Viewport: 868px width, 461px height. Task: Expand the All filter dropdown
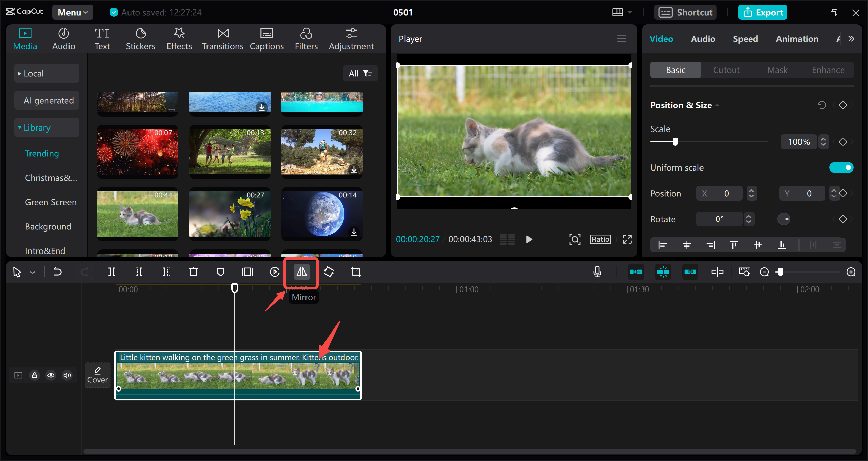click(360, 72)
